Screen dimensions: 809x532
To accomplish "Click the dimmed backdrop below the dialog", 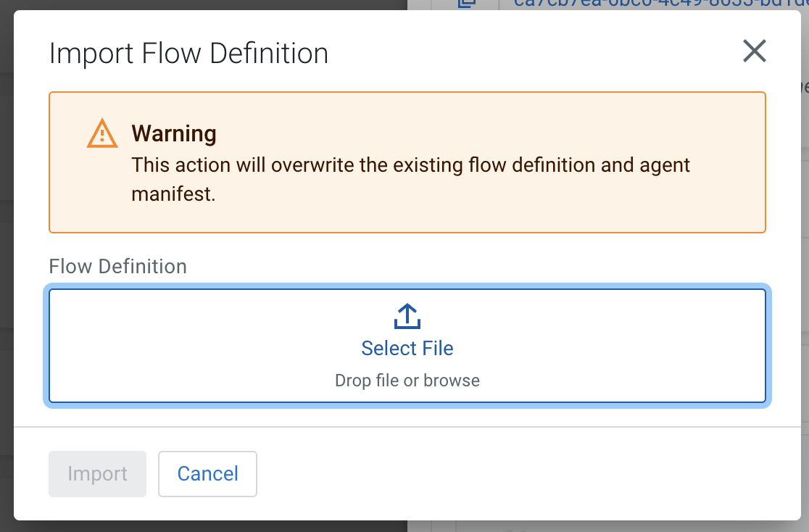I will click(217, 526).
